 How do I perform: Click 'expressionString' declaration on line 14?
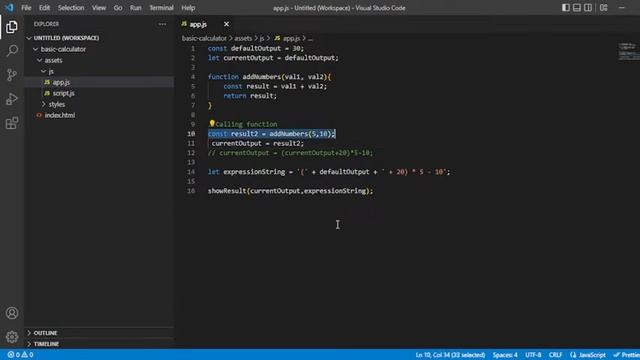coord(254,172)
